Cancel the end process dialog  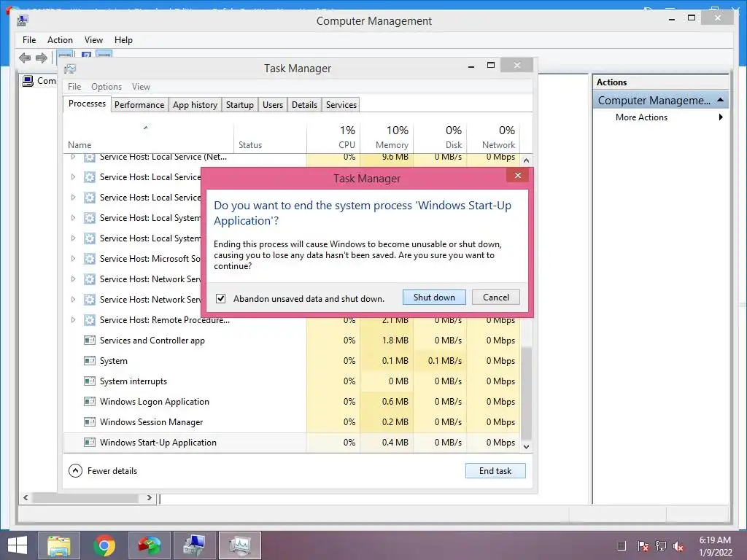pos(495,297)
